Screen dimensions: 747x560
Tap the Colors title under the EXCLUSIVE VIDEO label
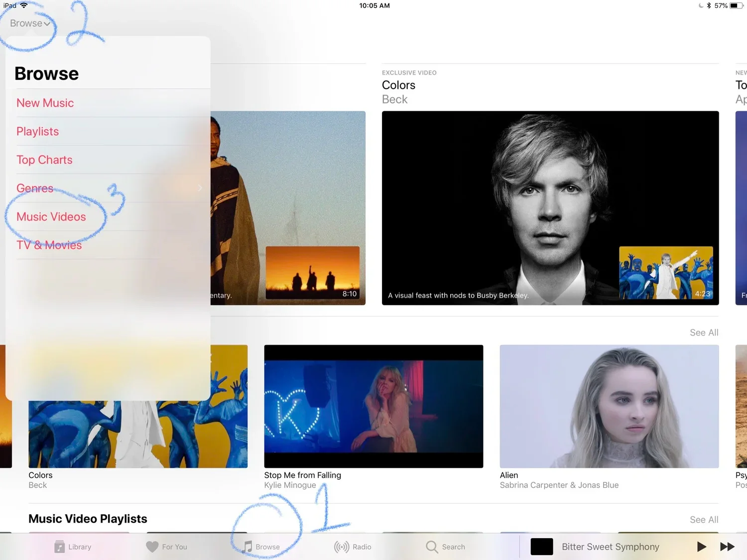pos(398,85)
